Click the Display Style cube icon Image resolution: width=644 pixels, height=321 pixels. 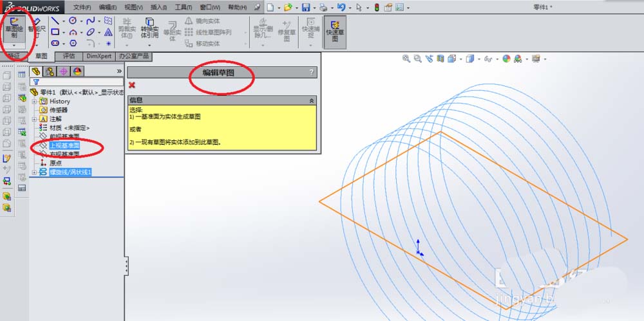tap(471, 59)
